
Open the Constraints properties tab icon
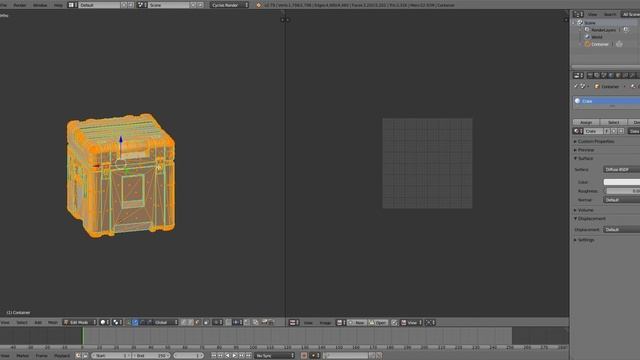coord(625,76)
